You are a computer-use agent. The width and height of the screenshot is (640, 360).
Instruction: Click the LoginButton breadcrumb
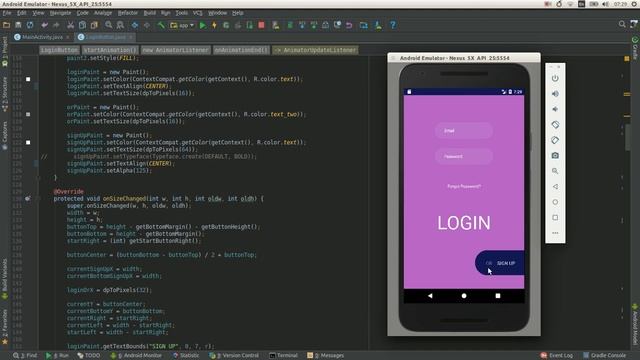click(x=59, y=50)
